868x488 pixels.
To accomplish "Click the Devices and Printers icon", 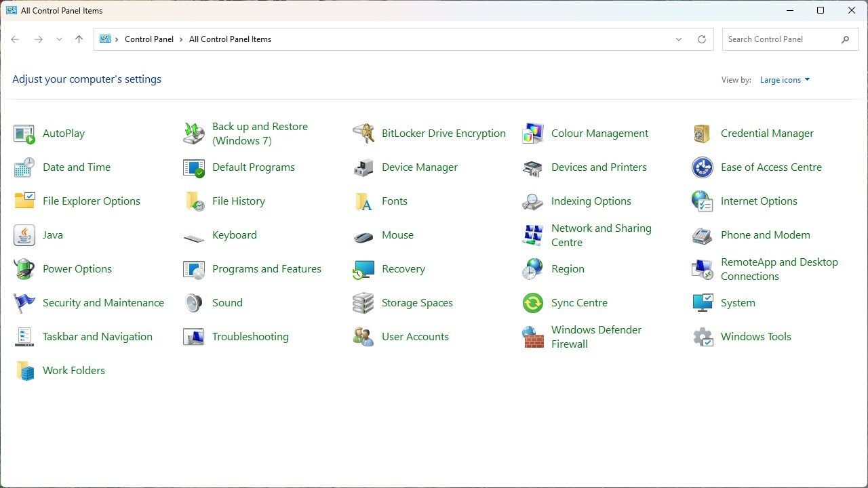I will coord(533,167).
